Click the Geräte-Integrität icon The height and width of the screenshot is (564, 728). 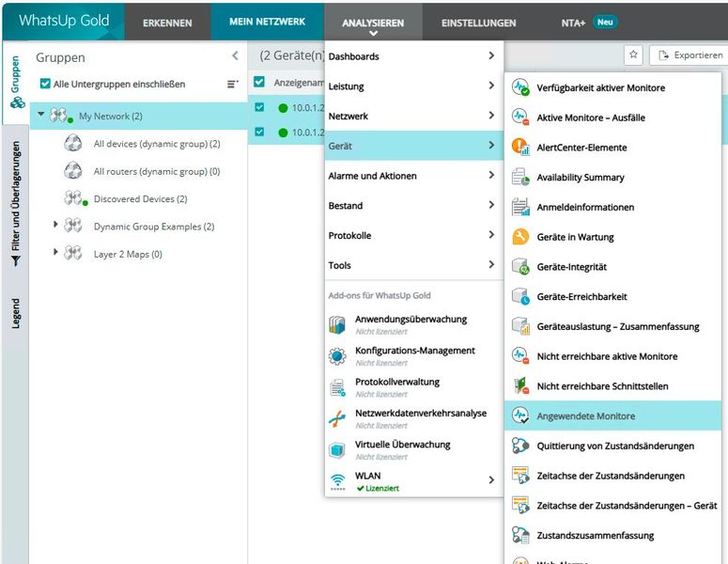(520, 267)
